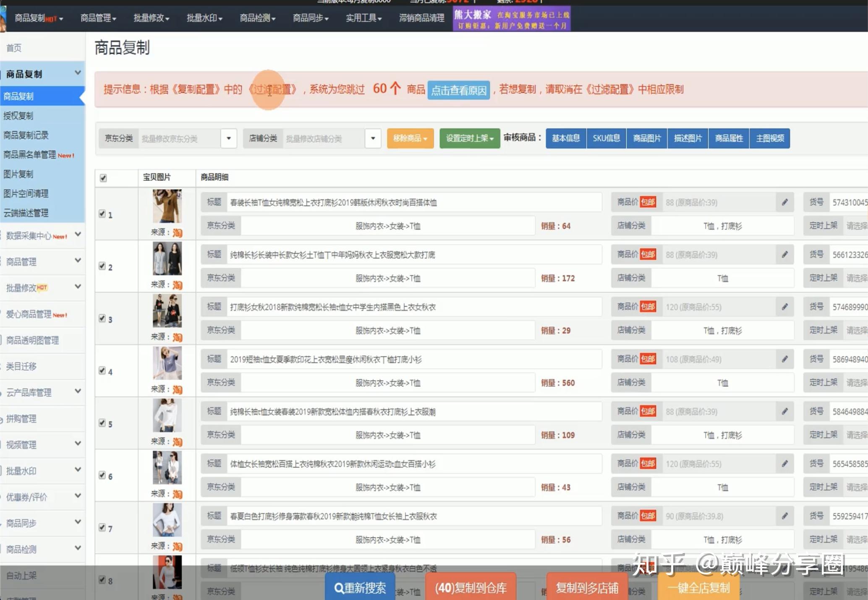Click the Taobao source icon for product 5
Screen dimensions: 868x600
pyautogui.click(x=178, y=442)
